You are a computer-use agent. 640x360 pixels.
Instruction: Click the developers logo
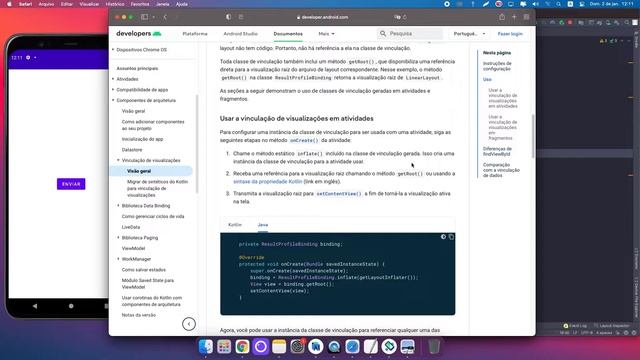coord(138,33)
